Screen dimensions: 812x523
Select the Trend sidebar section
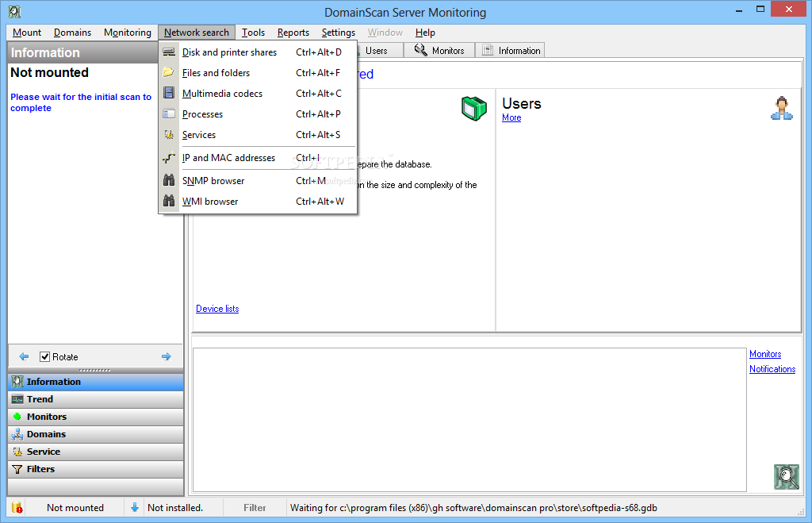coord(96,399)
